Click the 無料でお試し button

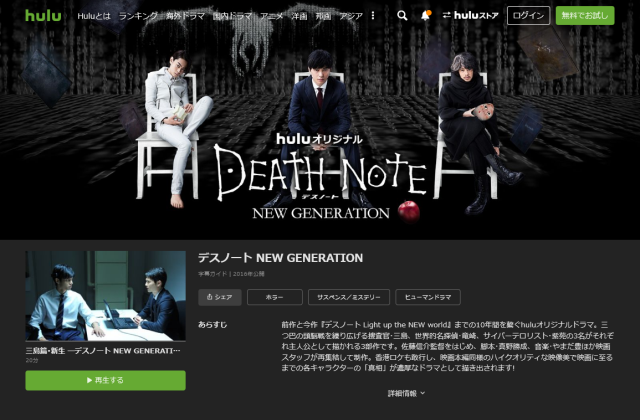(585, 16)
